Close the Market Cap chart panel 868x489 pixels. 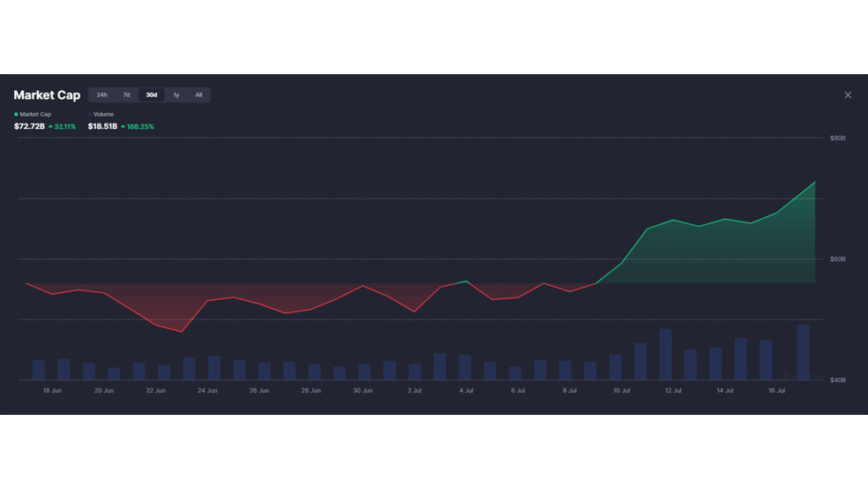point(848,95)
